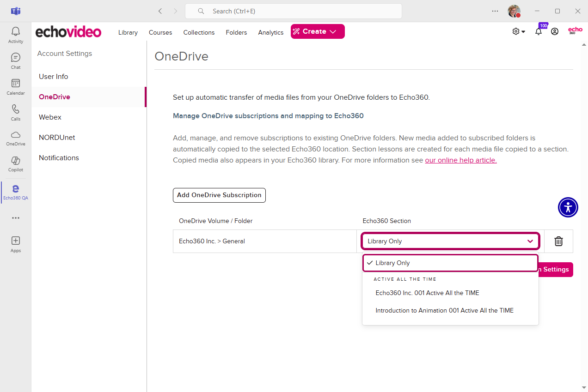
Task: Open the Analytics tab
Action: pos(271,32)
